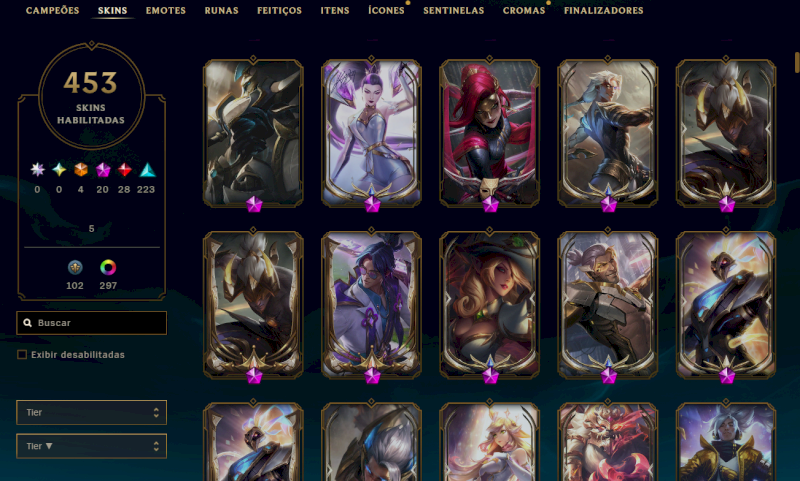Click the magenta Legendary gem showing 20

(x=103, y=169)
